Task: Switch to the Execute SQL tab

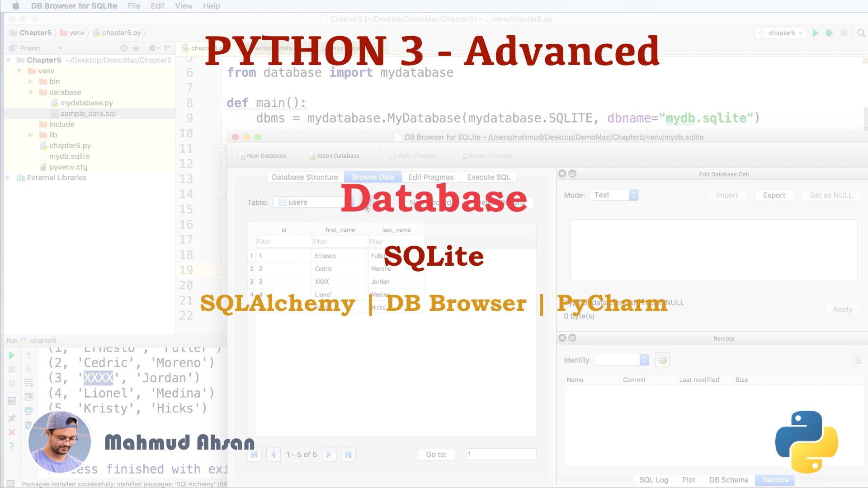Action: point(488,177)
